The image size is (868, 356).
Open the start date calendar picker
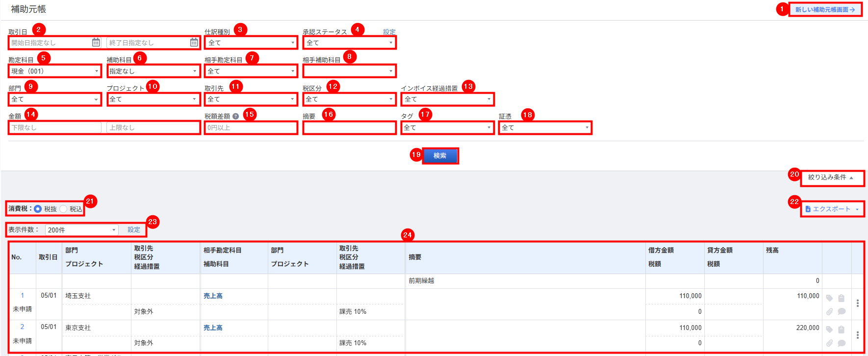click(x=96, y=43)
